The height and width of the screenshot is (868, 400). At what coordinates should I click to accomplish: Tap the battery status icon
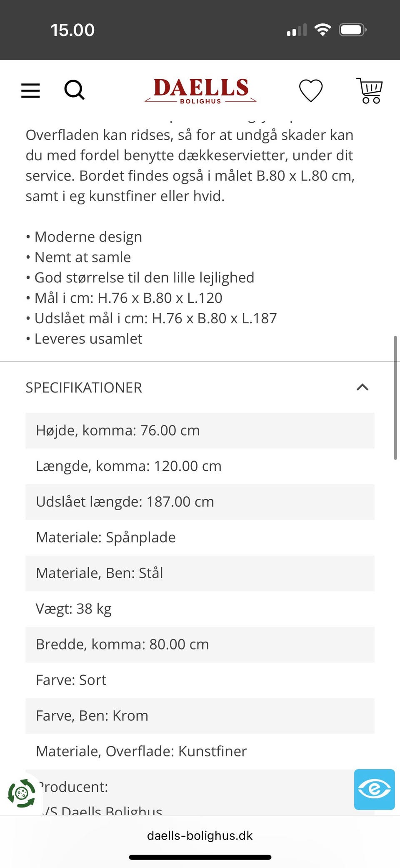[x=352, y=30]
